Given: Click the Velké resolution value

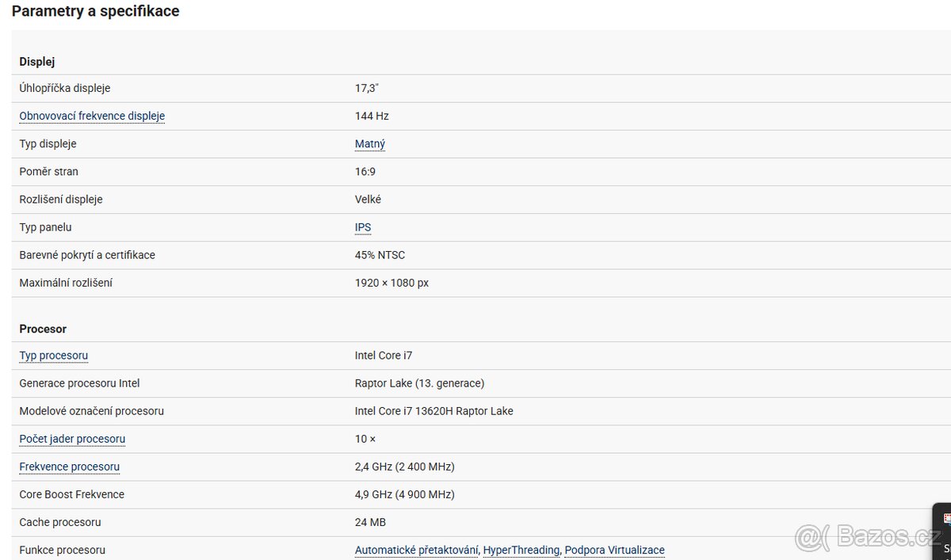Looking at the screenshot, I should click(368, 200).
